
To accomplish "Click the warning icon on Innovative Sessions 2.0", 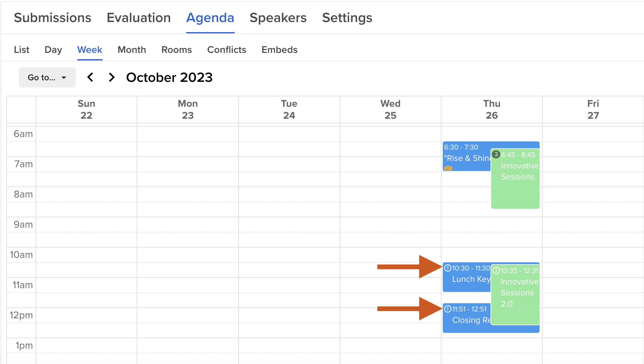I will tap(496, 270).
